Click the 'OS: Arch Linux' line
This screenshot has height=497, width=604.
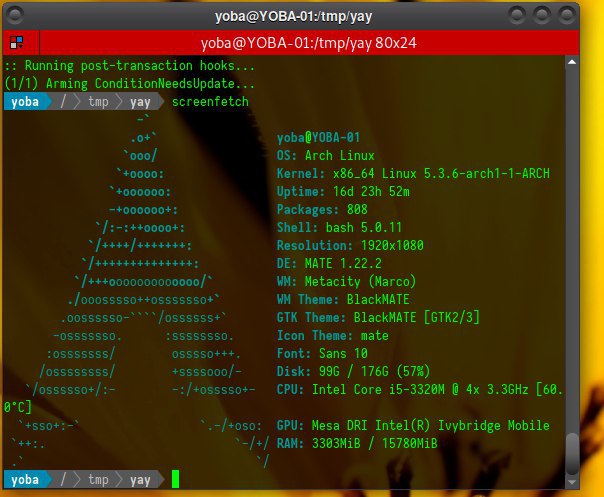325,156
